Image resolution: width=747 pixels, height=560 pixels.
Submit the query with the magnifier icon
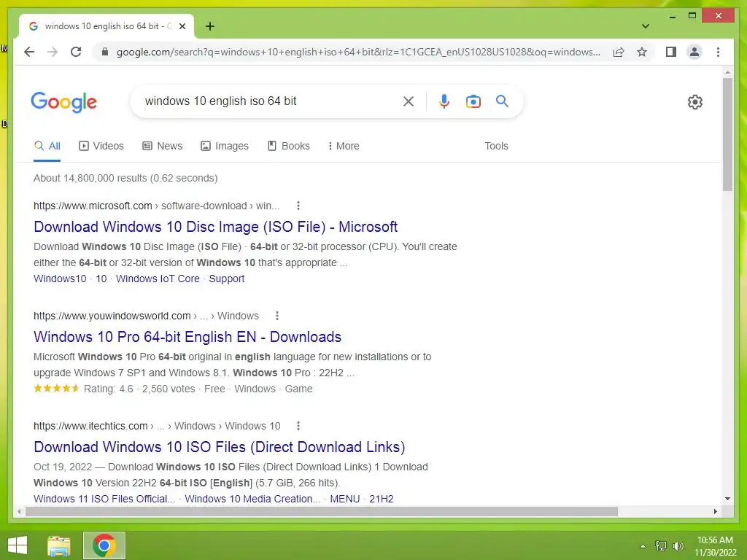pos(502,101)
